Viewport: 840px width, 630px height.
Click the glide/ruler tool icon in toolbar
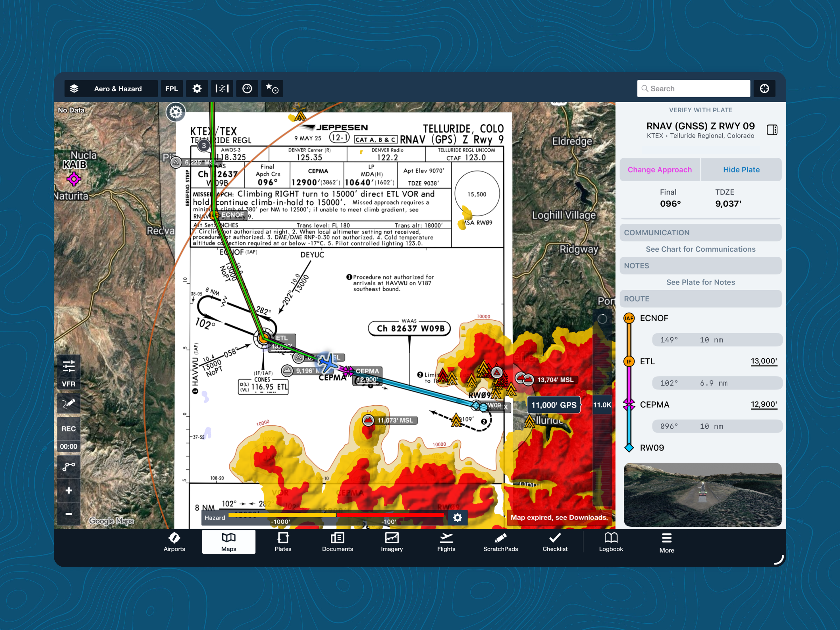click(x=222, y=89)
